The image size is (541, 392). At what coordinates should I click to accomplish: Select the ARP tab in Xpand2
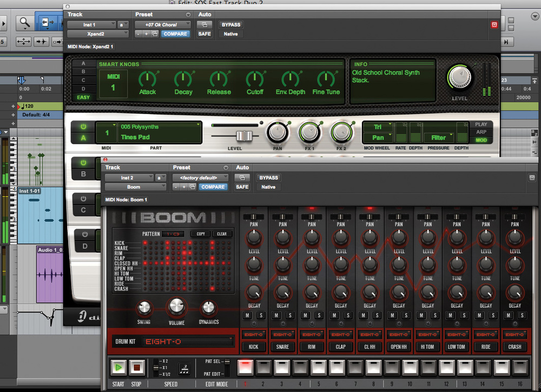[x=481, y=132]
